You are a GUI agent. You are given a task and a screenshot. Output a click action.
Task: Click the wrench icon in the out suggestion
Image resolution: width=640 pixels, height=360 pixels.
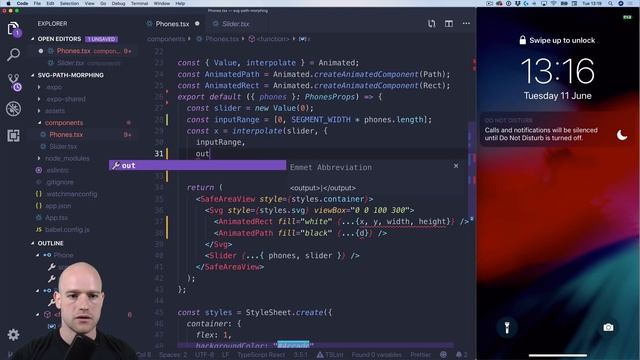(x=116, y=165)
